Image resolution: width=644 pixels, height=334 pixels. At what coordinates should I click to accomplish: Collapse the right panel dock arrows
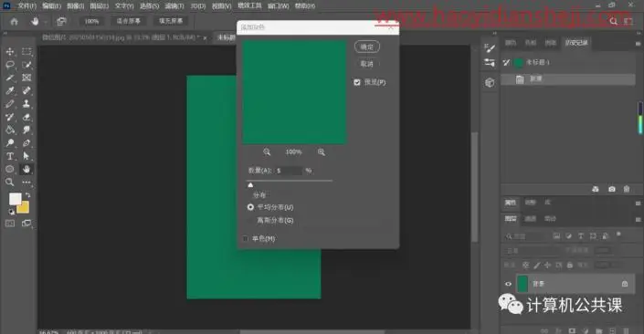point(638,33)
